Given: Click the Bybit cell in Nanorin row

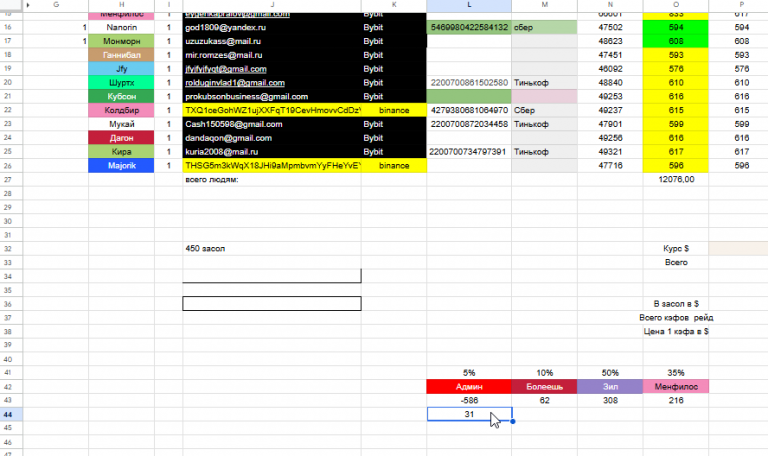Looking at the screenshot, I should pos(394,27).
